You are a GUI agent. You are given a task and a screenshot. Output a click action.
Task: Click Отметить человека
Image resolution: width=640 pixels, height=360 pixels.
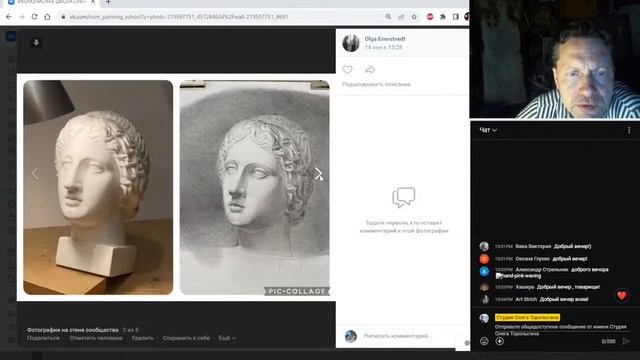[x=96, y=338]
